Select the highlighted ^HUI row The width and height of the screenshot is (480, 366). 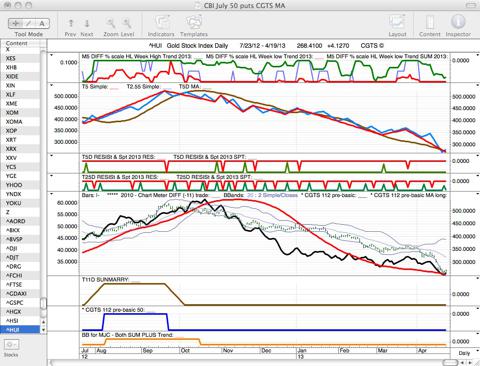click(21, 330)
